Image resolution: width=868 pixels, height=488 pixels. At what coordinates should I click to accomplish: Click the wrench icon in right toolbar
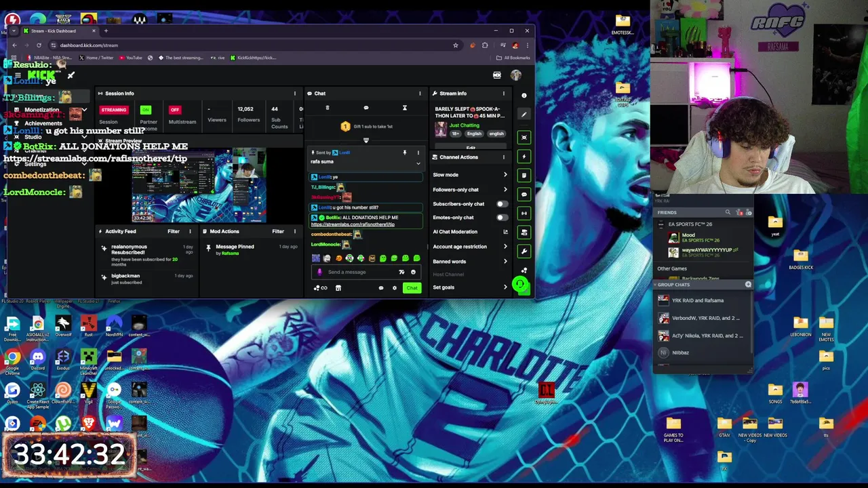point(524,251)
